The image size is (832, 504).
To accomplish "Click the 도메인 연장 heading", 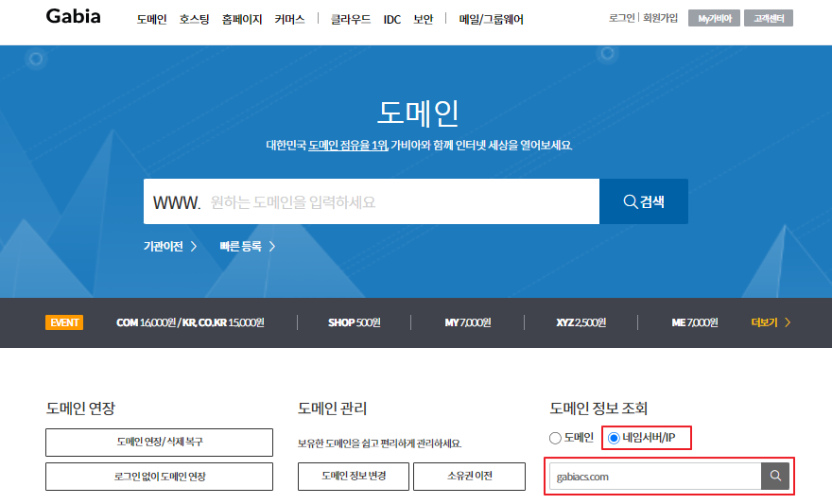I will [x=80, y=408].
